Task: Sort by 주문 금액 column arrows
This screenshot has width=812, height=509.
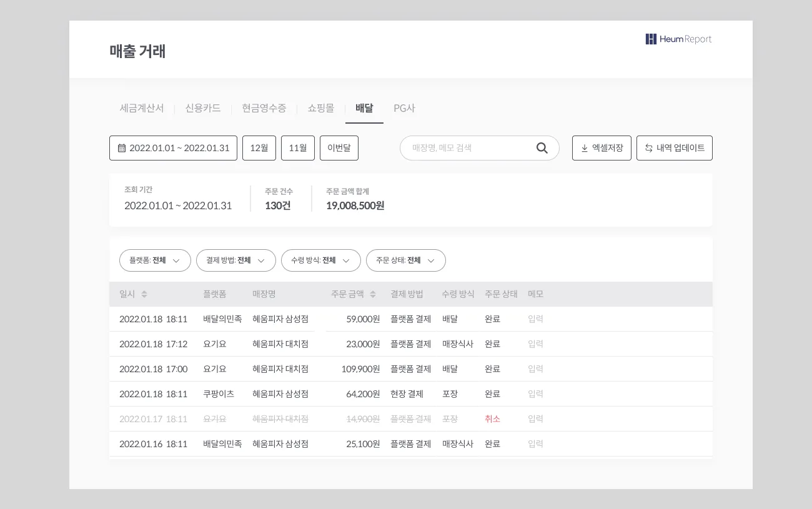Action: pyautogui.click(x=373, y=294)
